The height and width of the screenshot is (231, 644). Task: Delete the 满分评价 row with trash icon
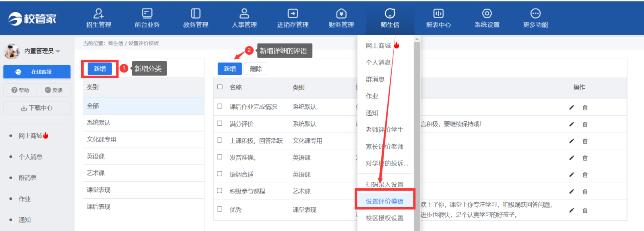(585, 124)
